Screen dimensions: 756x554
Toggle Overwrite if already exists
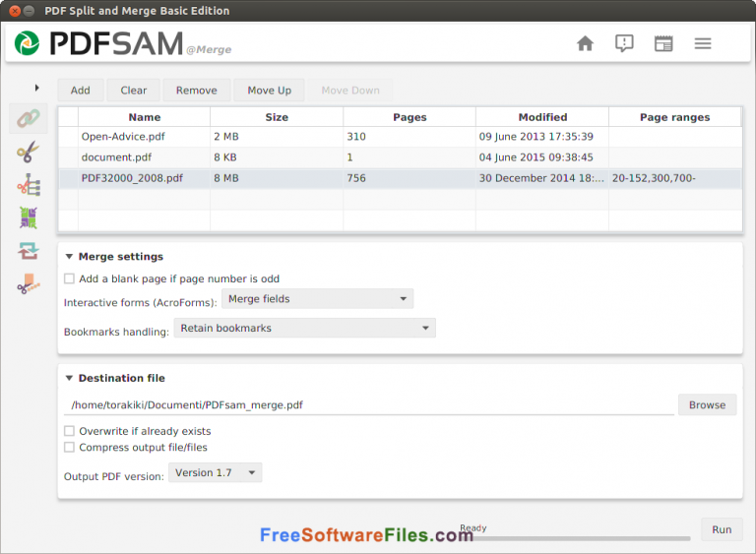[x=70, y=431]
